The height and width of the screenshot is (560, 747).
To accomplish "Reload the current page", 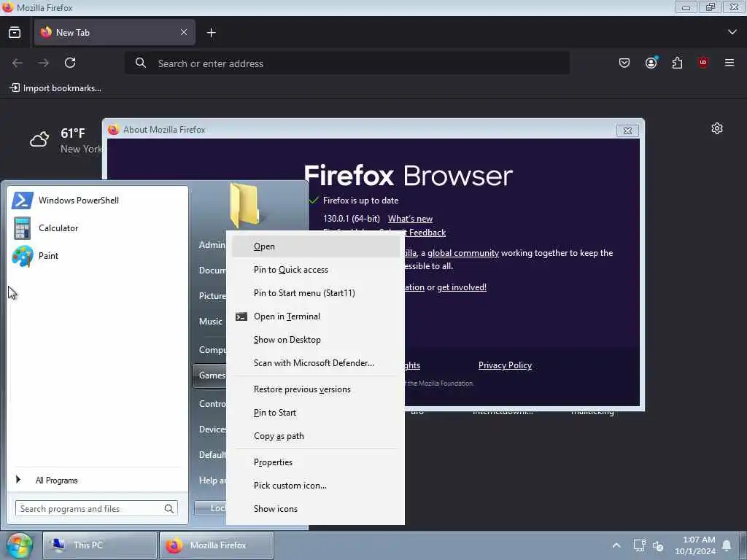I will (70, 63).
